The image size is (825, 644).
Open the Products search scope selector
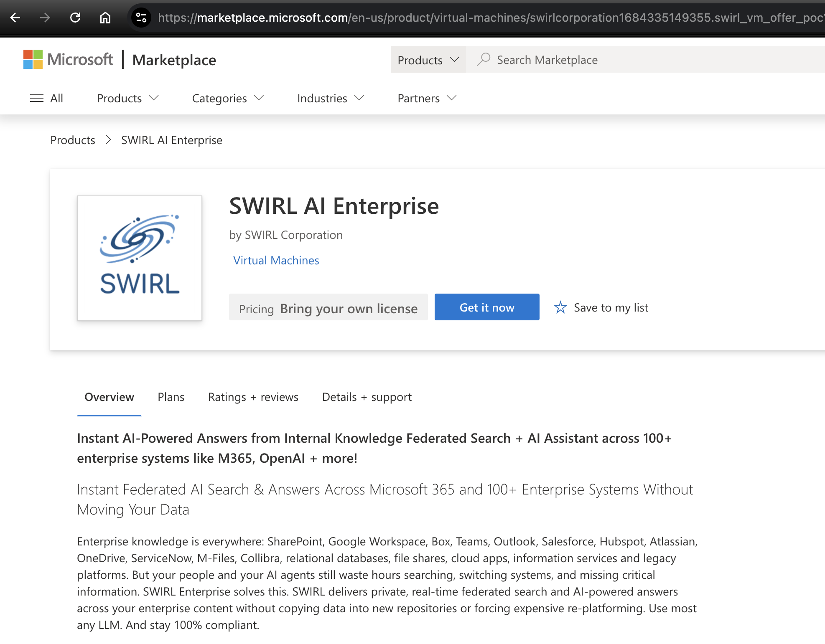[x=428, y=59]
